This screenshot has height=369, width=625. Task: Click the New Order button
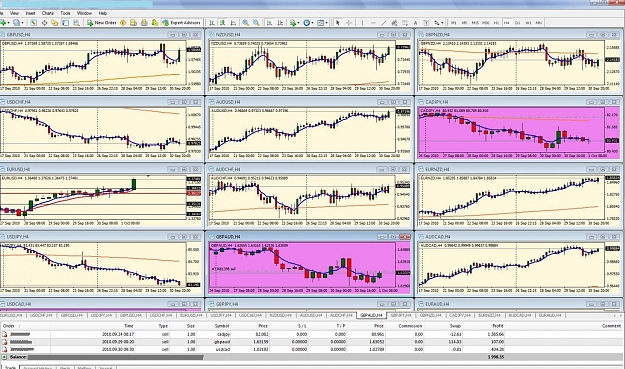pyautogui.click(x=102, y=23)
